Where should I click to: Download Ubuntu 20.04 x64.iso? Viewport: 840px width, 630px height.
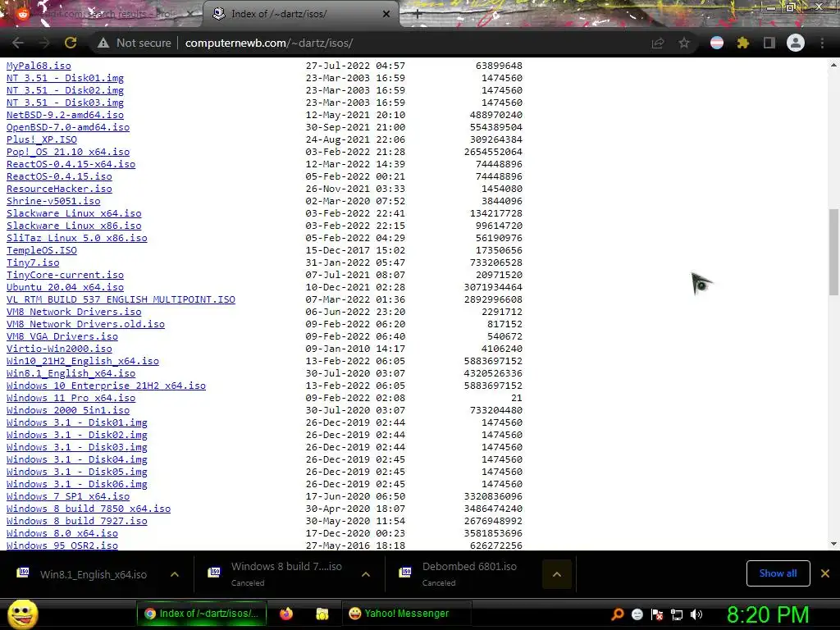coord(65,288)
